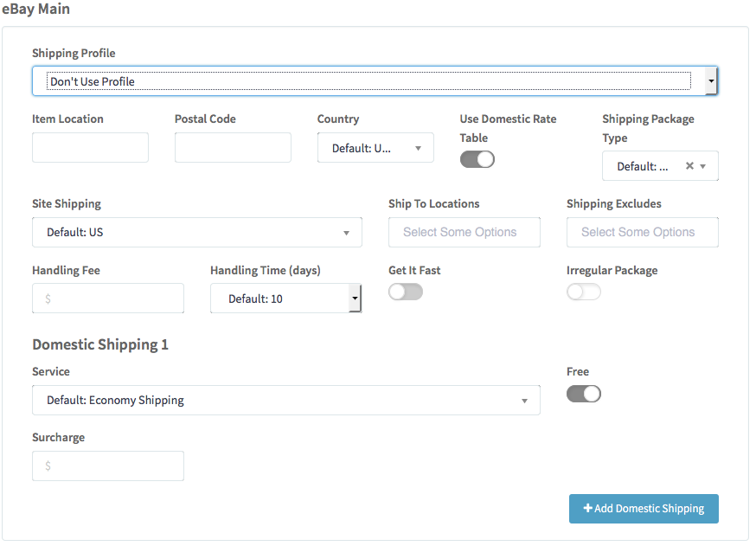Focus the Postal Code field
The image size is (756, 546).
[233, 148]
